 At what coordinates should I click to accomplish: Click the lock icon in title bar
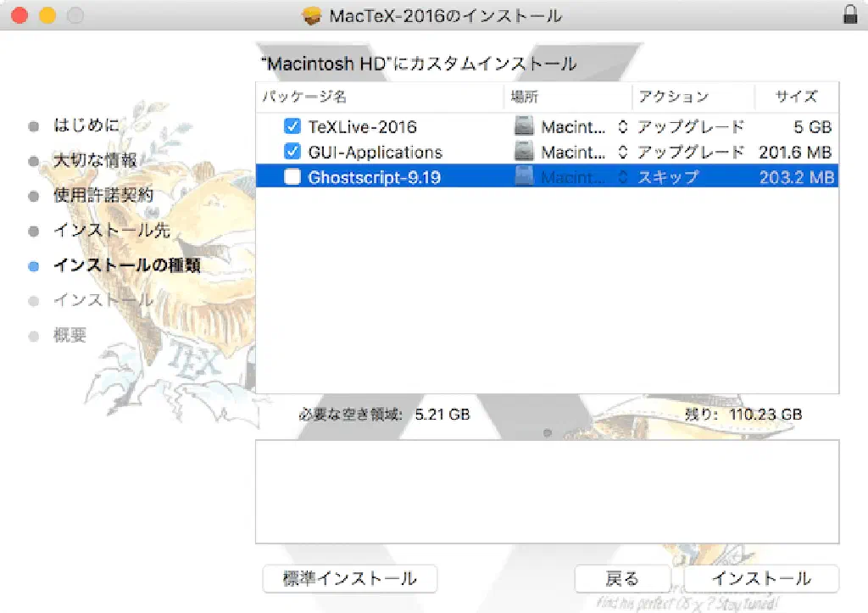[849, 15]
